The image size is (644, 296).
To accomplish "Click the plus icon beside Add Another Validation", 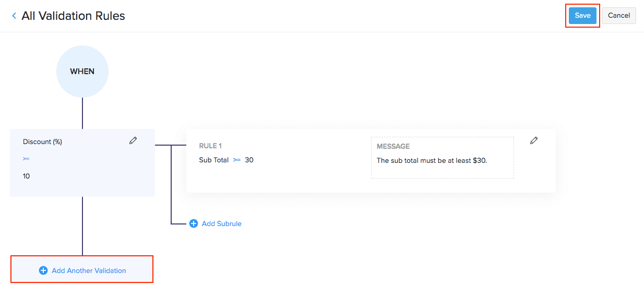I will [43, 270].
